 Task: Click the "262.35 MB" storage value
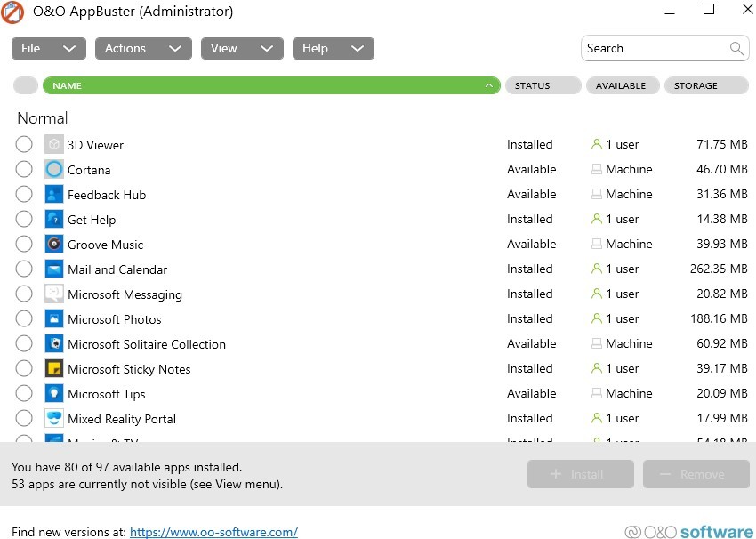pyautogui.click(x=719, y=269)
